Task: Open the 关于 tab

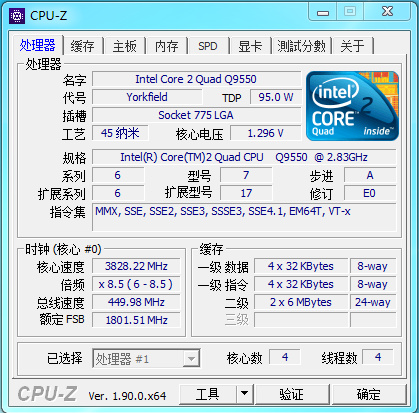Action: (x=352, y=46)
